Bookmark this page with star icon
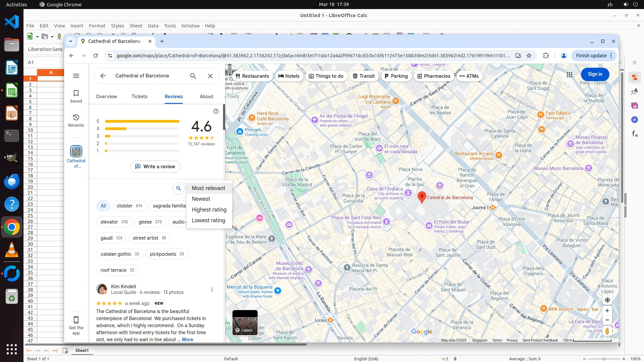The width and height of the screenshot is (644, 362). (529, 56)
